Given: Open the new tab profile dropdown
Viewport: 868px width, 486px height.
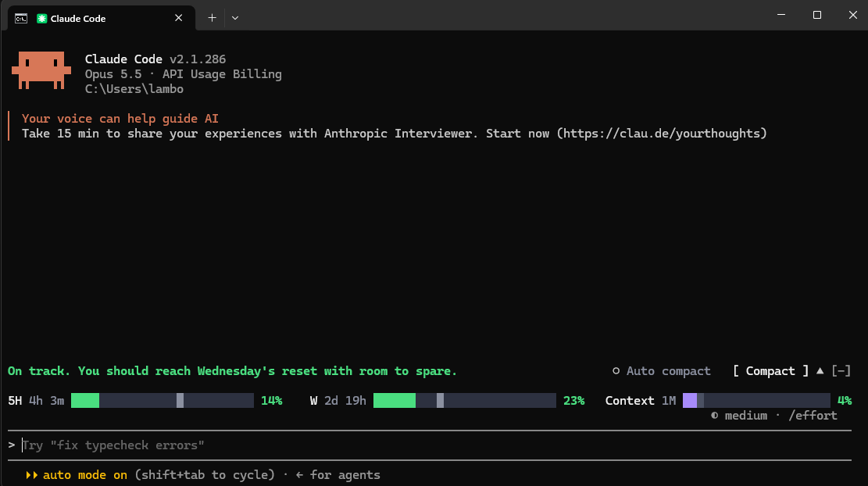Looking at the screenshot, I should coord(235,18).
